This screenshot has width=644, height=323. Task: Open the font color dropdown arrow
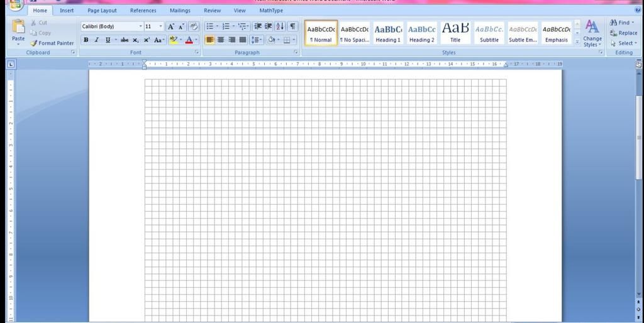[196, 40]
